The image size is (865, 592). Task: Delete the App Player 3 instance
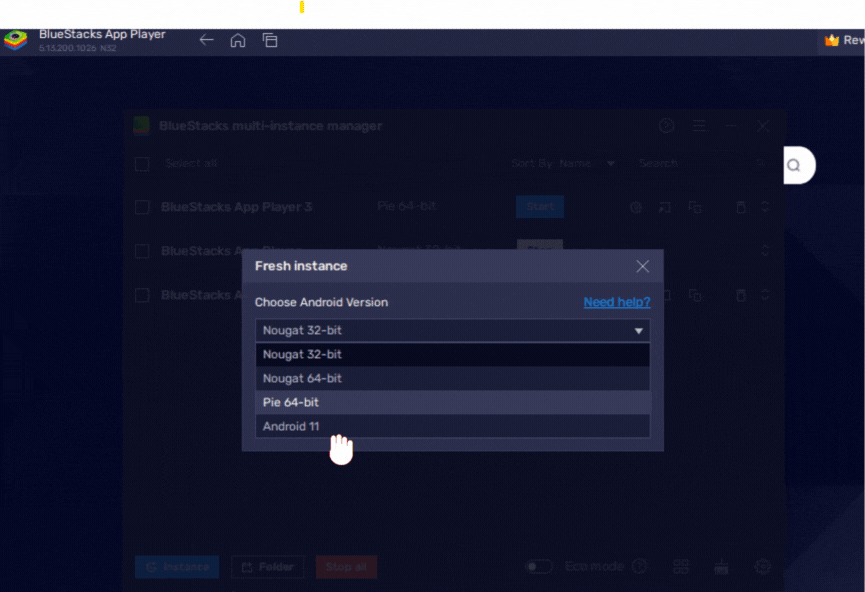(741, 207)
